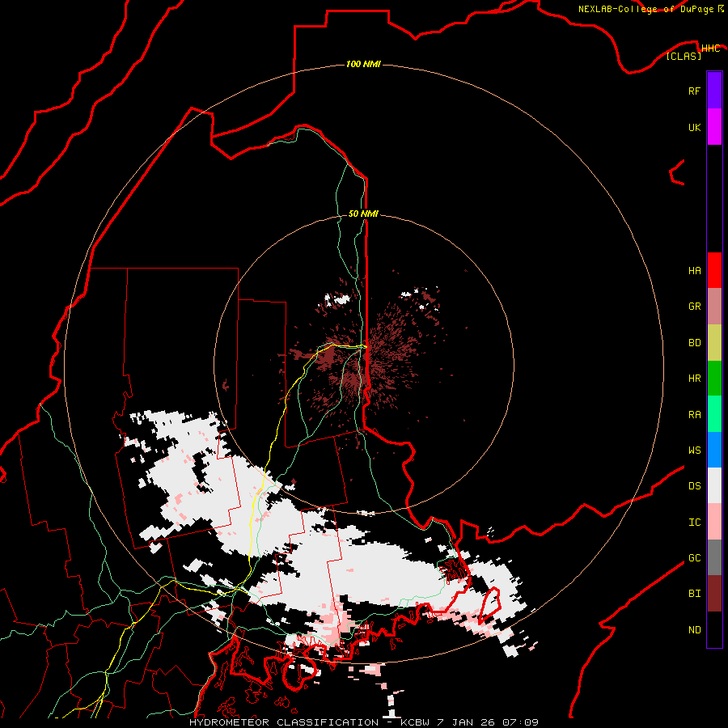Click the HA legend label

[x=694, y=271]
